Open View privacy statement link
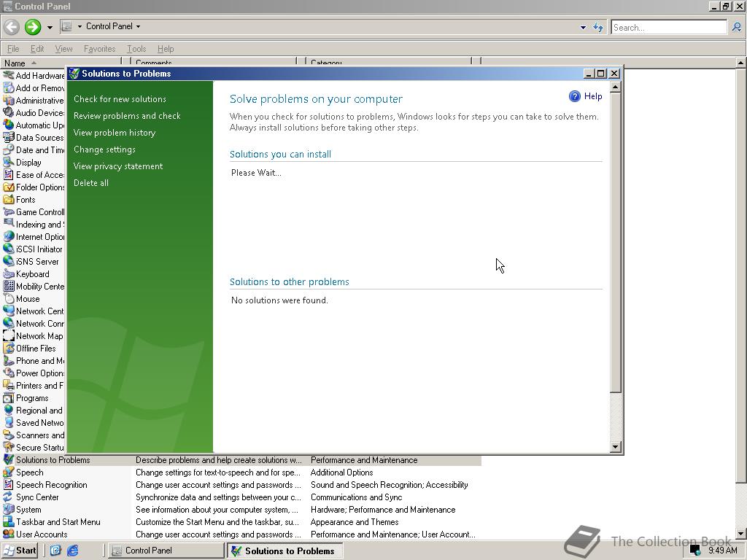 pos(118,166)
